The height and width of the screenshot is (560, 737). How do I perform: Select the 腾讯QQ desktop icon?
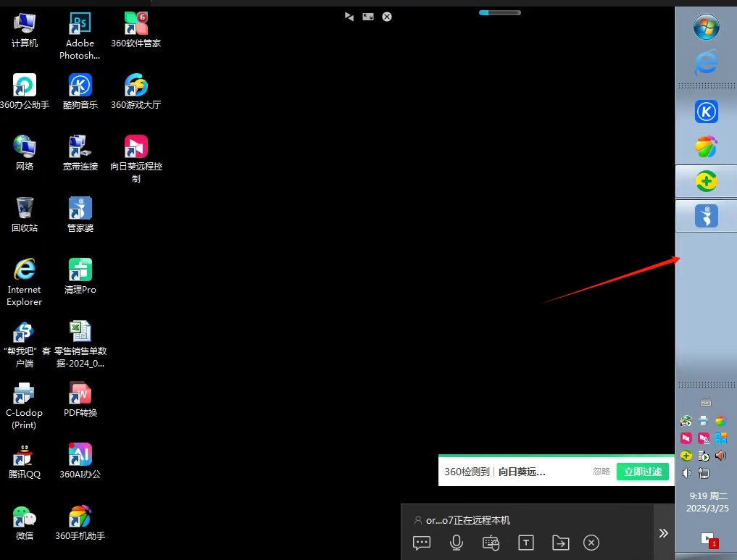coord(25,461)
